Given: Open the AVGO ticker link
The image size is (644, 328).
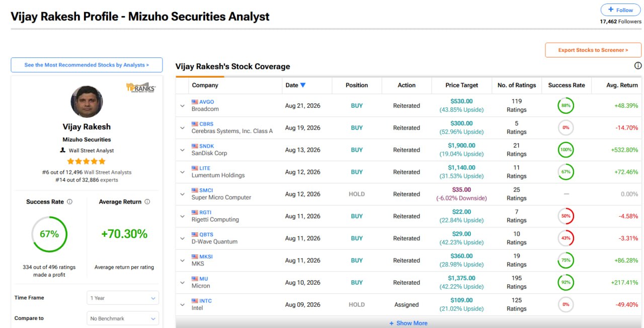Looking at the screenshot, I should [207, 102].
